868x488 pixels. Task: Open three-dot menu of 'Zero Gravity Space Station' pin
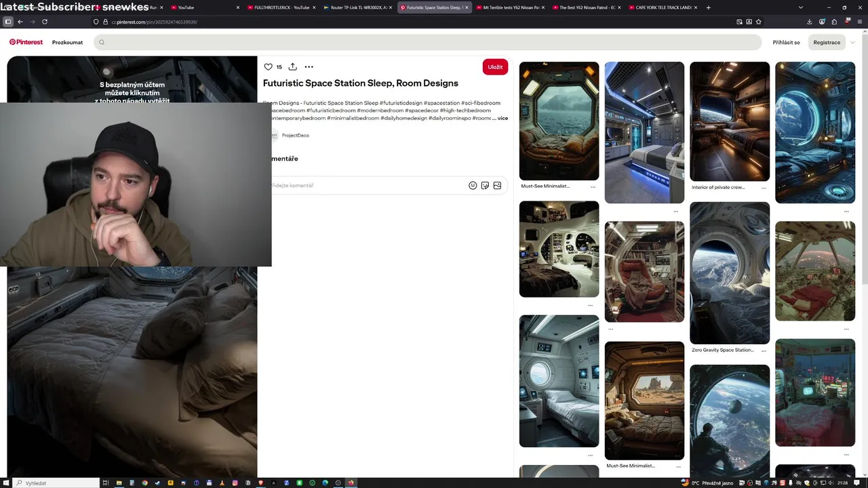click(764, 351)
